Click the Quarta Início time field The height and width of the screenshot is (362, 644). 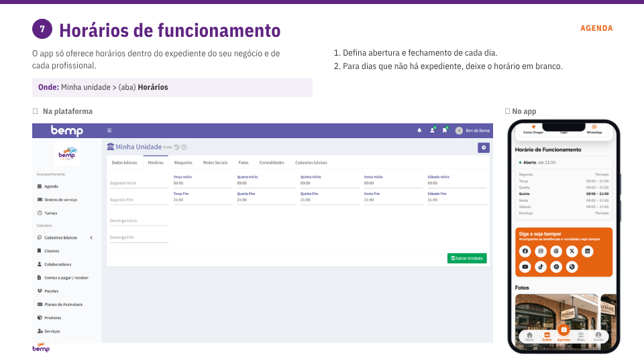tap(266, 182)
